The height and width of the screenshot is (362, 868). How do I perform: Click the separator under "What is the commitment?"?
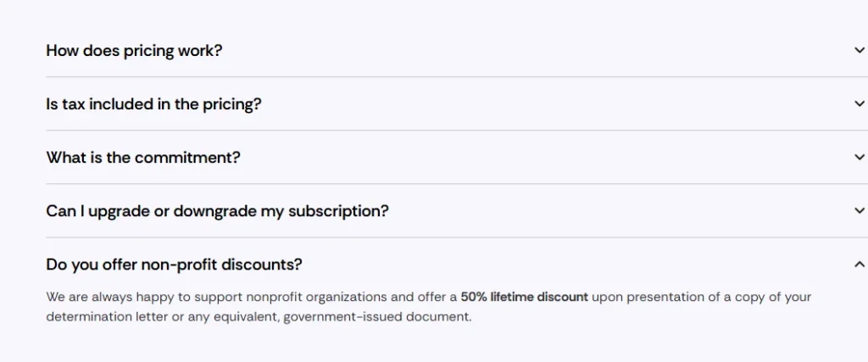pyautogui.click(x=456, y=184)
